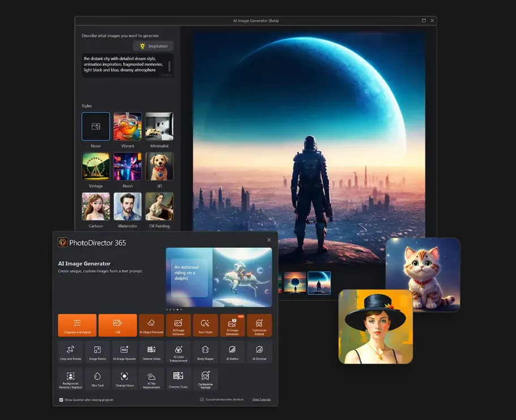
Task: Click the Inspiration button
Action: (x=153, y=46)
